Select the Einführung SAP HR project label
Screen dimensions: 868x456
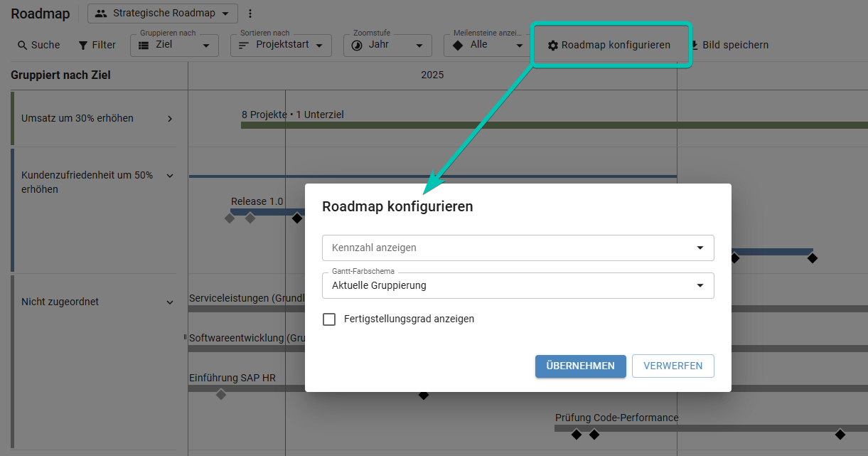click(232, 378)
